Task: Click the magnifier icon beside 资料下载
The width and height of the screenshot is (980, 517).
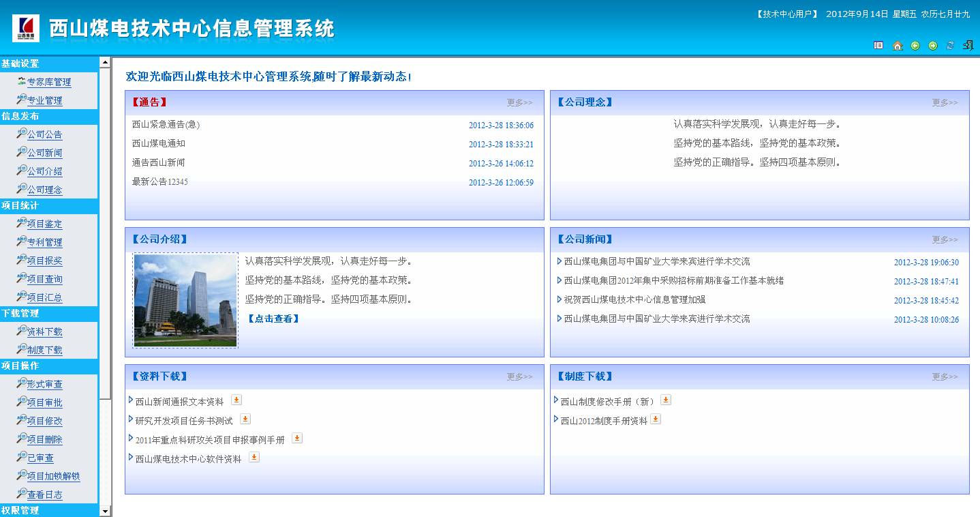Action: pos(21,331)
